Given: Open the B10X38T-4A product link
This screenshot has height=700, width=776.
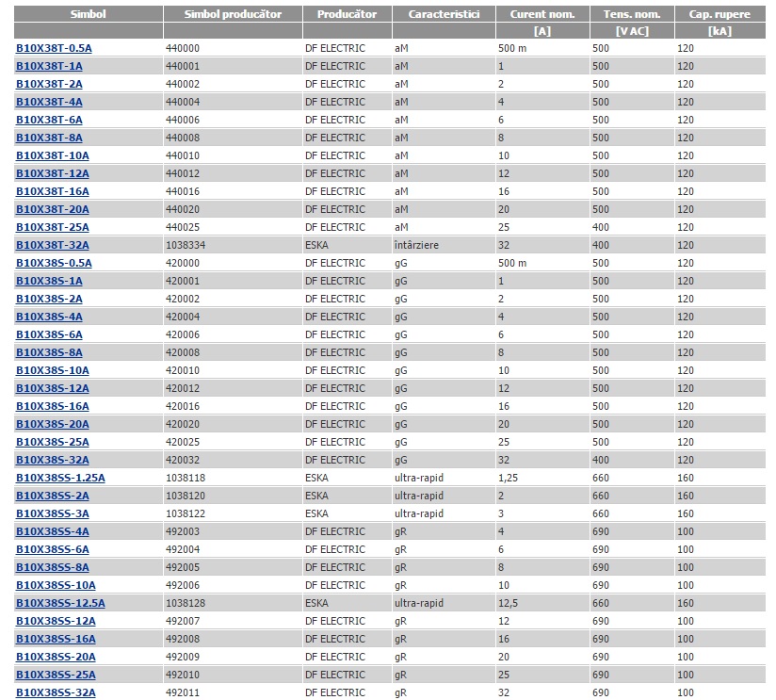Looking at the screenshot, I should point(49,102).
